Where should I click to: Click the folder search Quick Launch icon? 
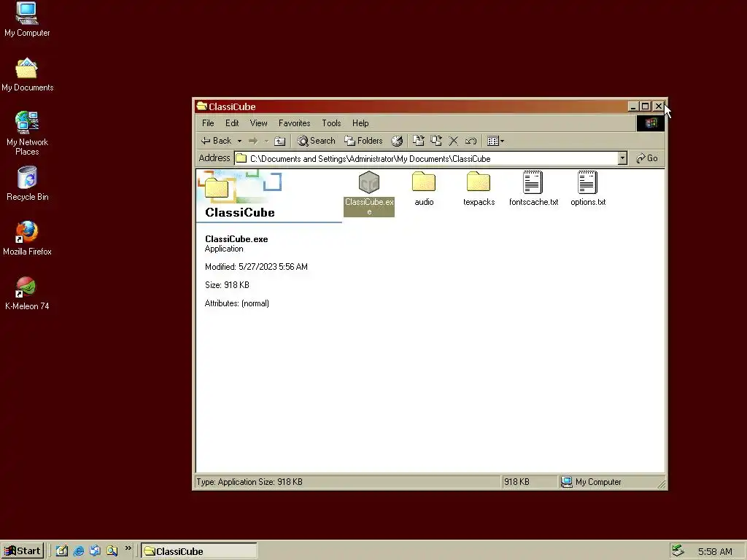(112, 551)
